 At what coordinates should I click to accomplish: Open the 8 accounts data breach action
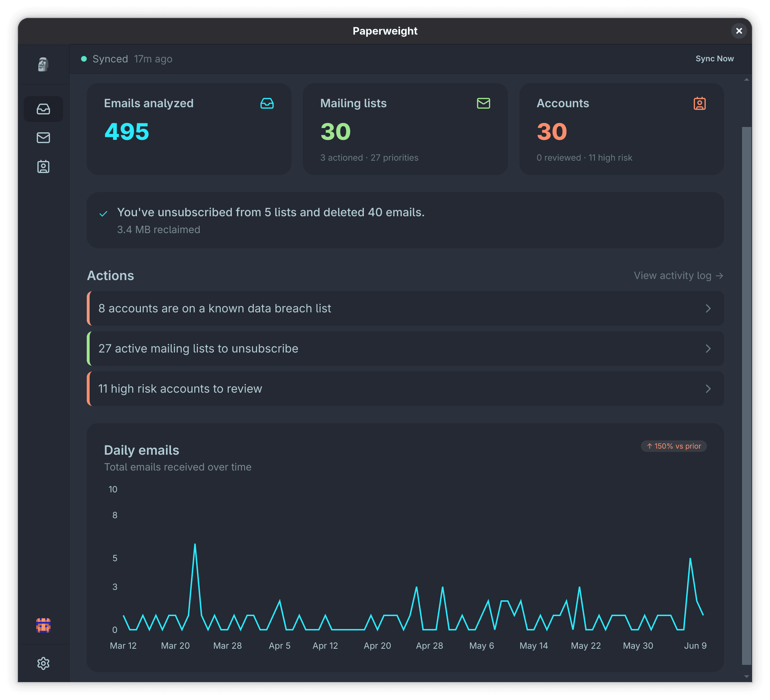(405, 308)
